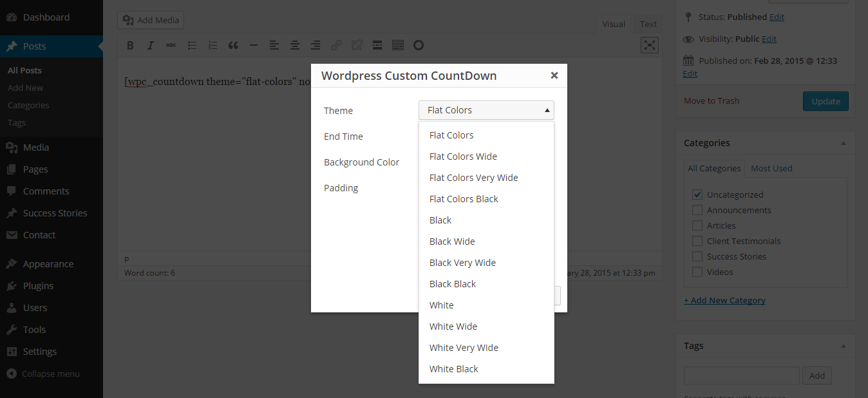Collapse the Theme dropdown via its arrow
Screen dimensions: 868x398
pos(547,110)
